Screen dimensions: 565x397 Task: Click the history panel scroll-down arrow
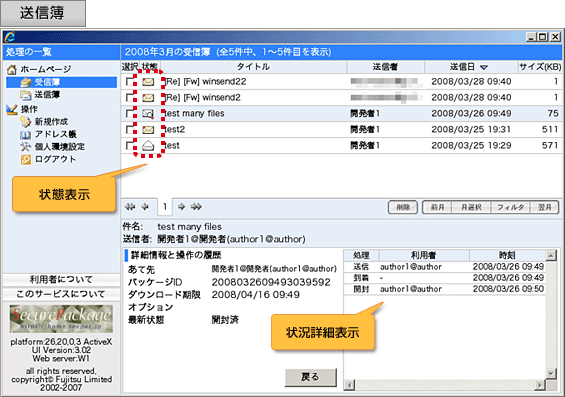(551, 373)
